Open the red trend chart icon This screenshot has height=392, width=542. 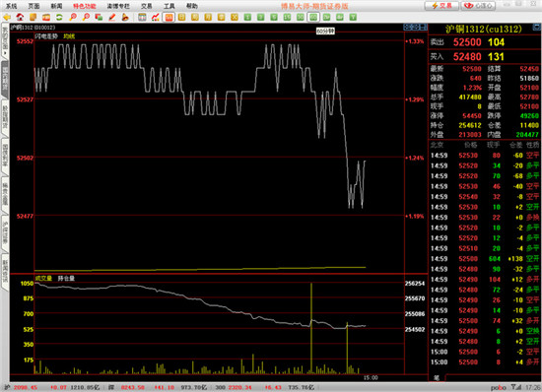[x=155, y=18]
